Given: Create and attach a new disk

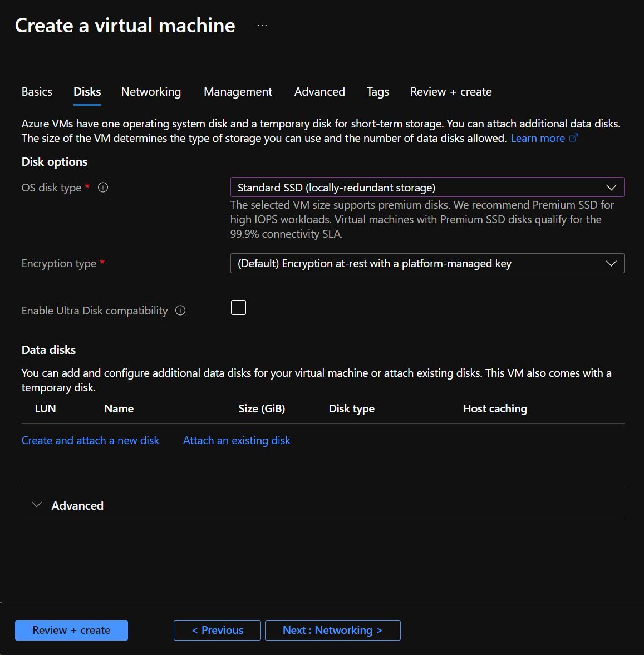Looking at the screenshot, I should click(x=90, y=440).
